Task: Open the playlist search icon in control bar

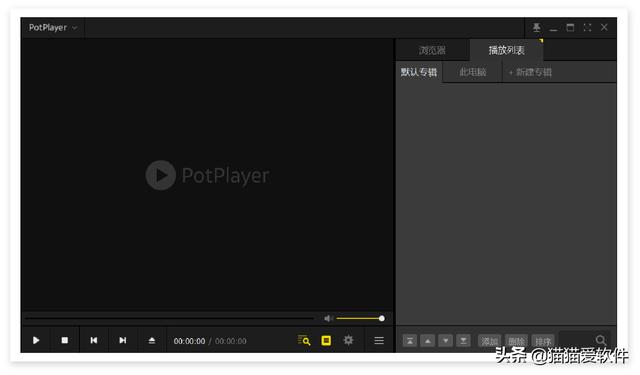Action: 304,340
